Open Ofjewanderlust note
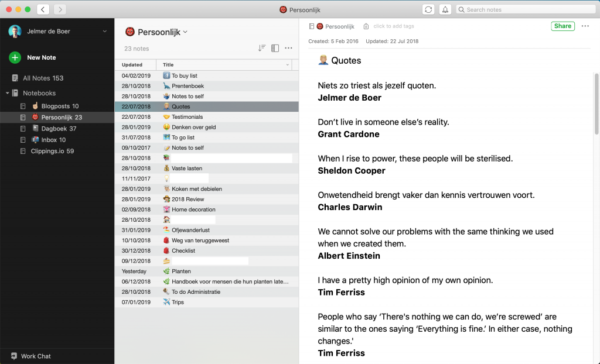 pos(207,230)
